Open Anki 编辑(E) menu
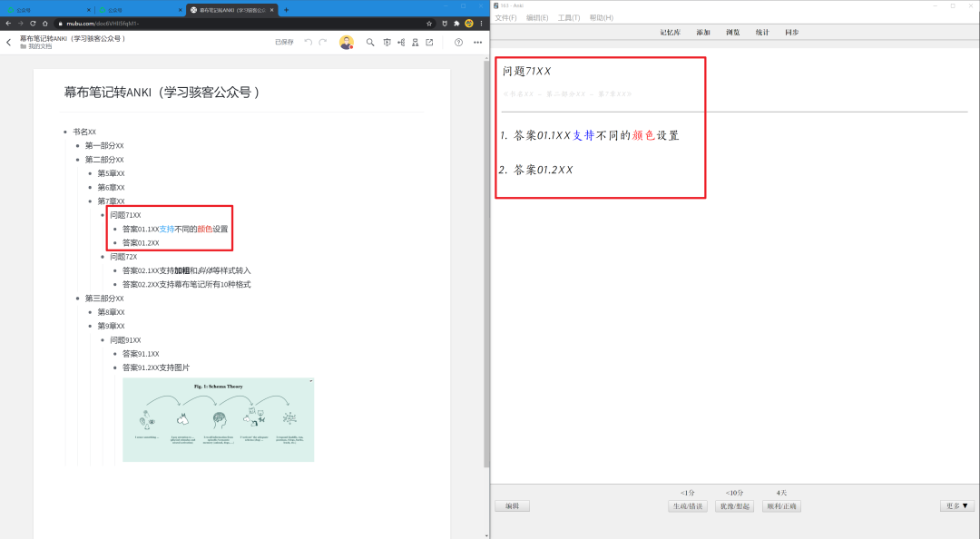Screen dimensions: 980x539 click(x=537, y=17)
